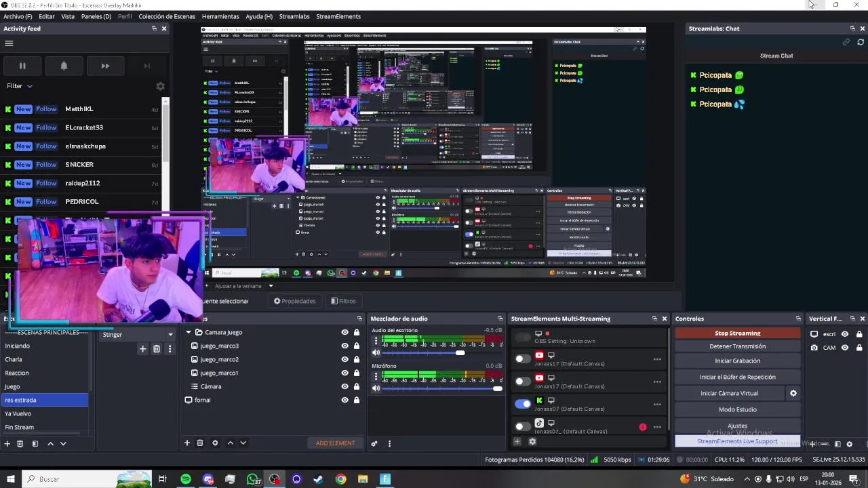Skip alert with the fast-forward button
Image resolution: width=868 pixels, height=488 pixels.
point(105,66)
